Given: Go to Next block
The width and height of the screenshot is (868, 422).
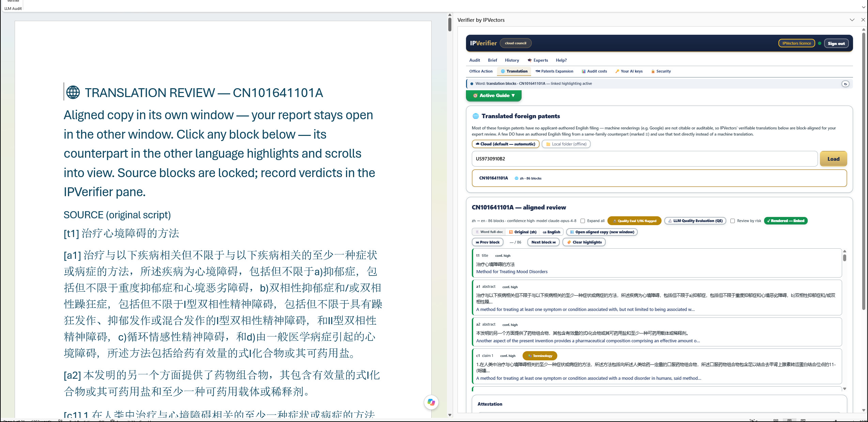Looking at the screenshot, I should [543, 242].
